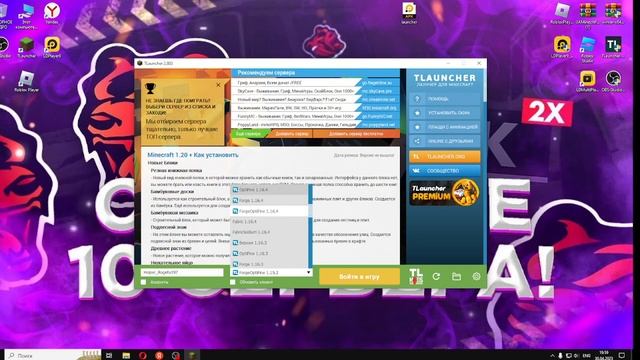640x360 pixels.
Task: Open TLauncher grass block desktop shortcut
Action: (x=27, y=47)
